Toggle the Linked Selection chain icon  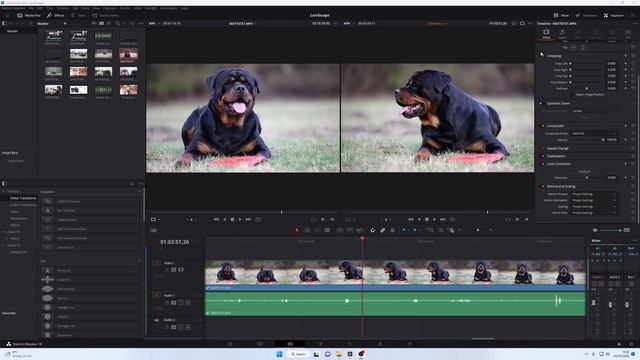[x=382, y=230]
